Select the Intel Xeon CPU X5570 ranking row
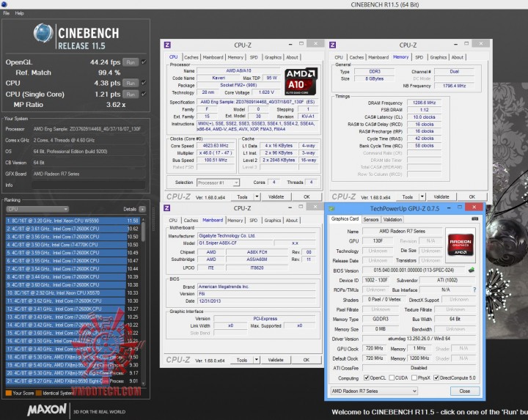This screenshot has width=528, height=420. click(x=73, y=292)
